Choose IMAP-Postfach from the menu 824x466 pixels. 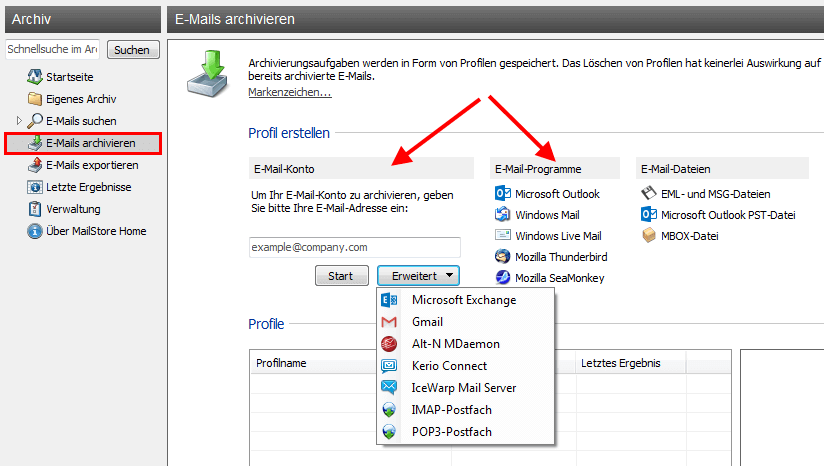(451, 410)
